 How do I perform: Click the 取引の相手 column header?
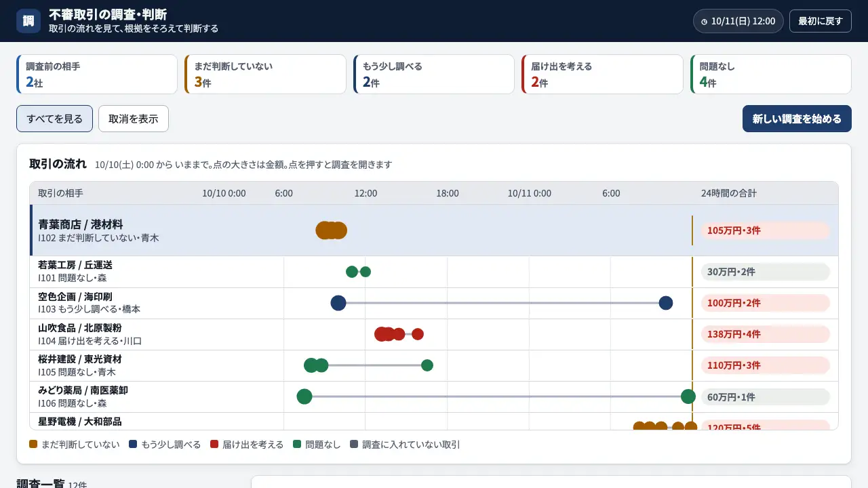point(61,193)
